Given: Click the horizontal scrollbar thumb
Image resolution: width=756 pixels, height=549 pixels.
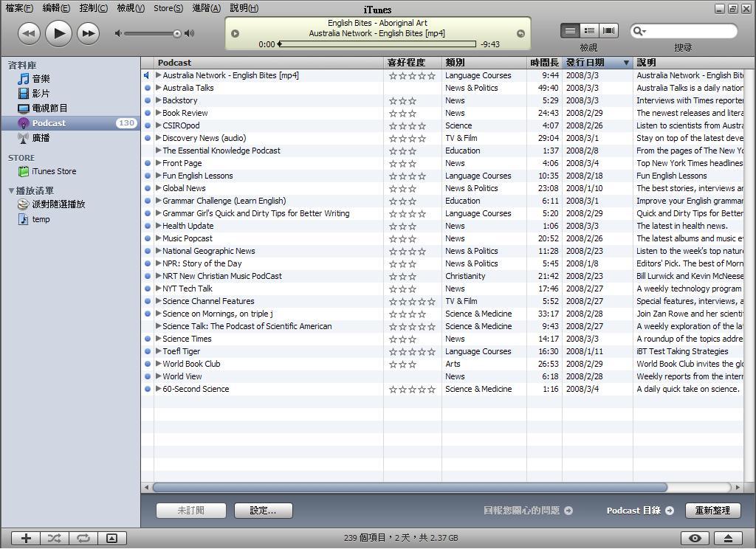Looking at the screenshot, I should [x=410, y=487].
